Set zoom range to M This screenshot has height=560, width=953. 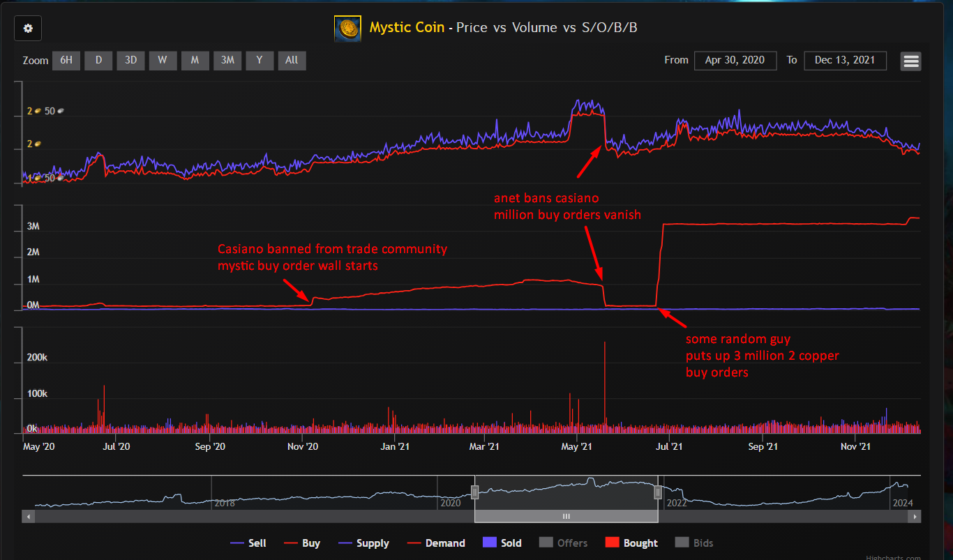pos(195,61)
